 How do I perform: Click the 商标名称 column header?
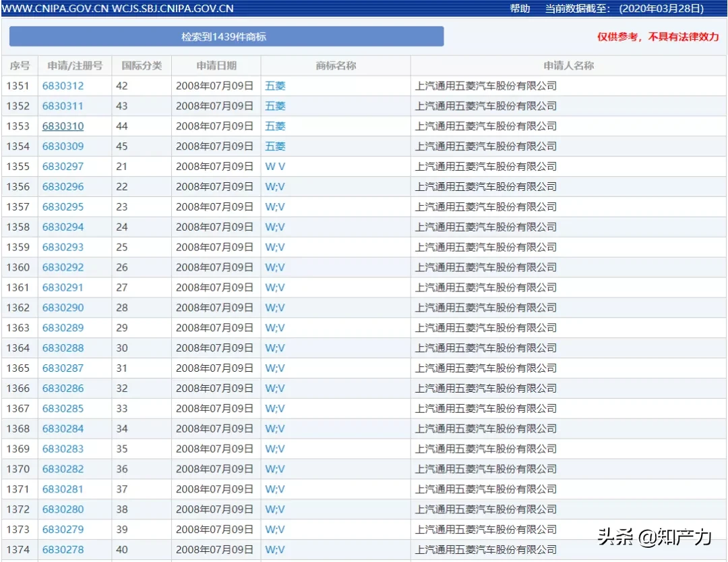click(336, 65)
